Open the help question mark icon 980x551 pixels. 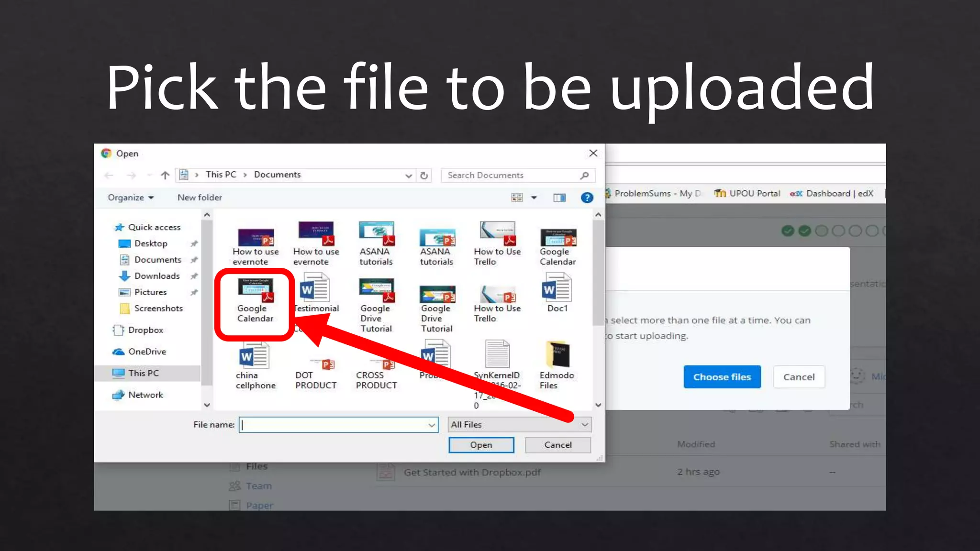click(x=587, y=198)
